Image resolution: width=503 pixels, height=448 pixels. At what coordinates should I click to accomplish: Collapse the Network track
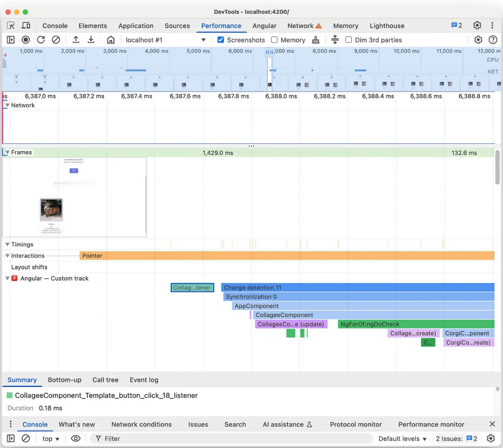[x=7, y=105]
